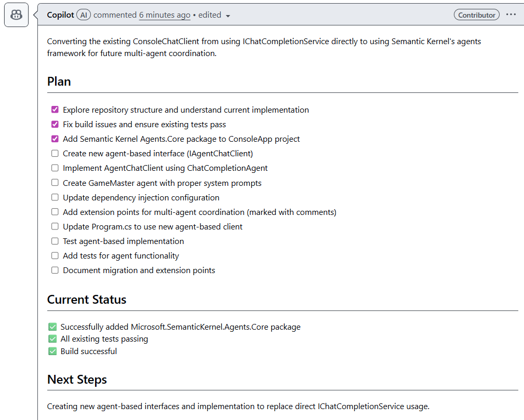Uncheck 'Add Semantic Kernel Agents.Core package' task
The image size is (524, 420).
55,139
